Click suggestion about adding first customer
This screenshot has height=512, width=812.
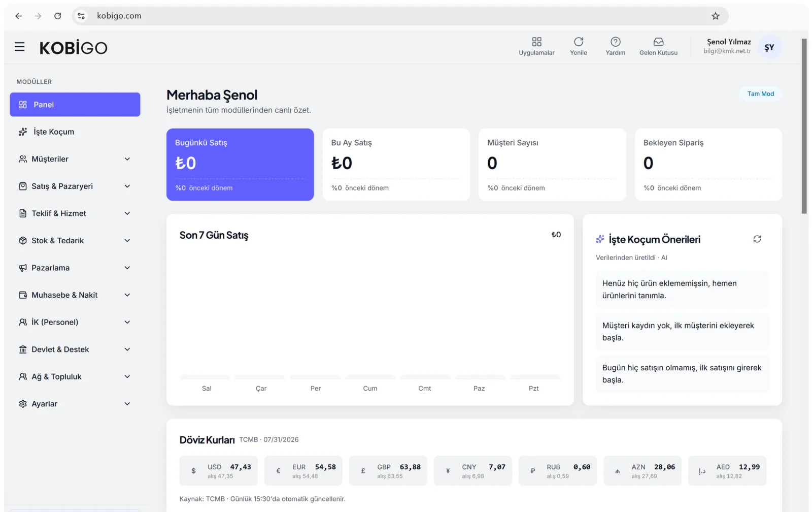[x=683, y=332]
